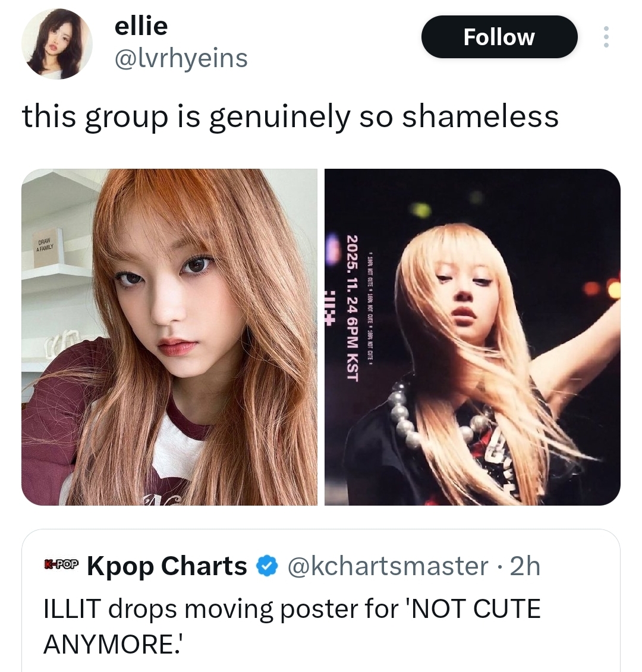Open the right blonde poster image
Viewport: 642px width, 672px height.
pos(472,337)
